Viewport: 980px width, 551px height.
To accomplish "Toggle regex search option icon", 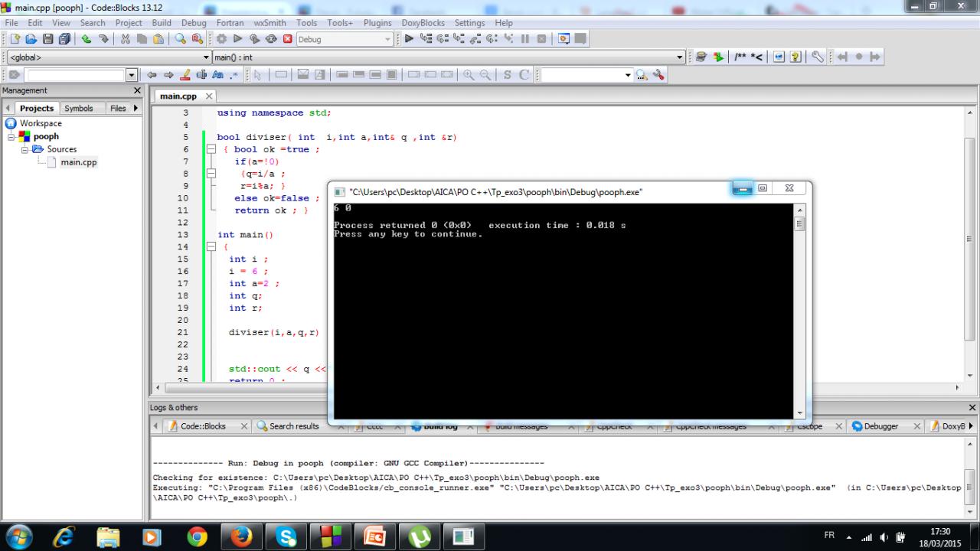I will coord(234,75).
